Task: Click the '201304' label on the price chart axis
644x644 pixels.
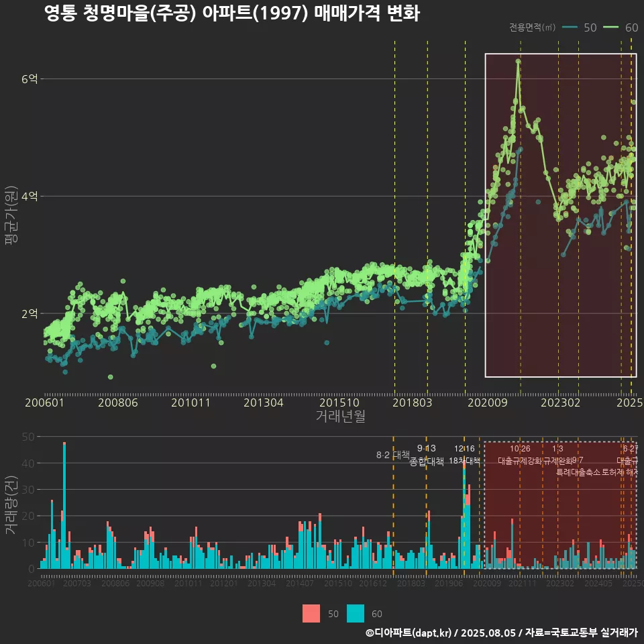Action: pos(263,402)
